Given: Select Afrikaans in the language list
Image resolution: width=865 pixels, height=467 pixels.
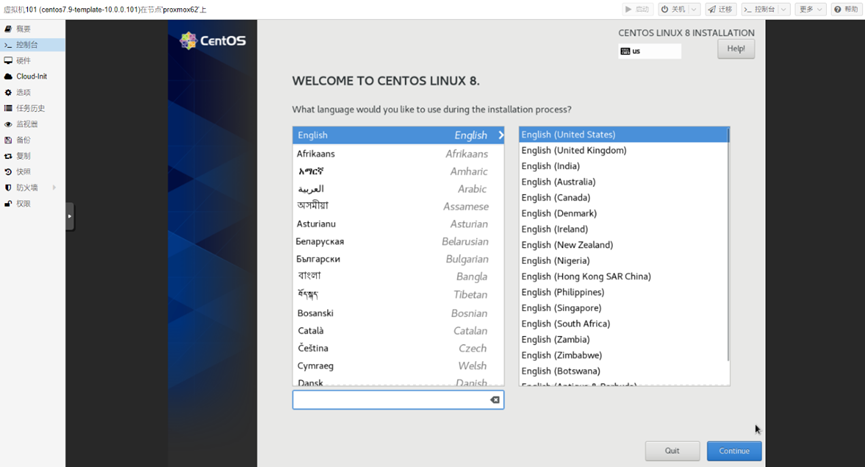Looking at the screenshot, I should click(x=398, y=154).
